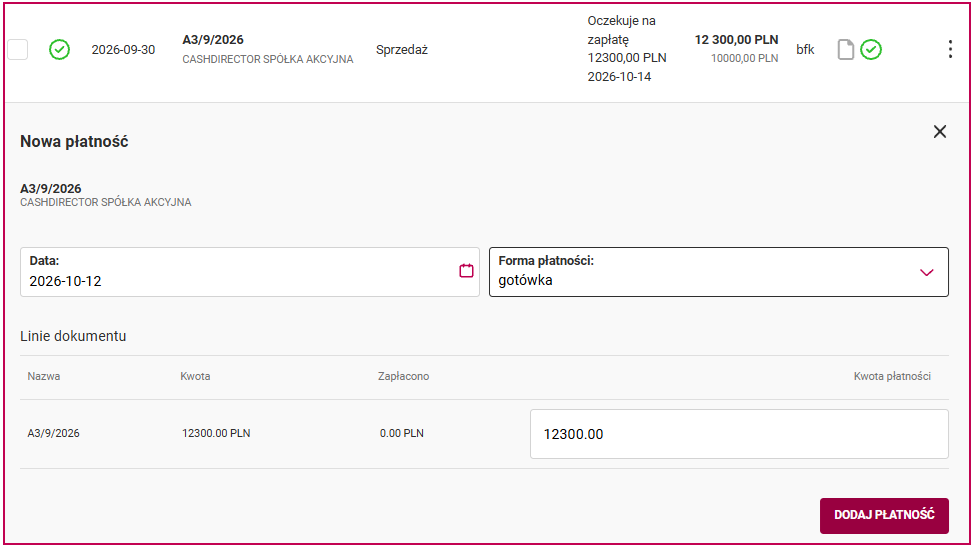Click into the Data field showing 2026-10-12
Screen dimensions: 974x547
(250, 272)
